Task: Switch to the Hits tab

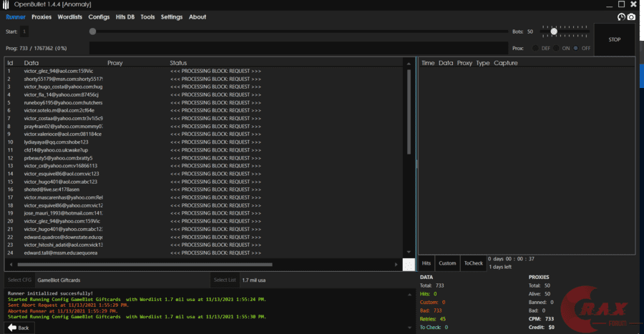Action: pos(426,263)
